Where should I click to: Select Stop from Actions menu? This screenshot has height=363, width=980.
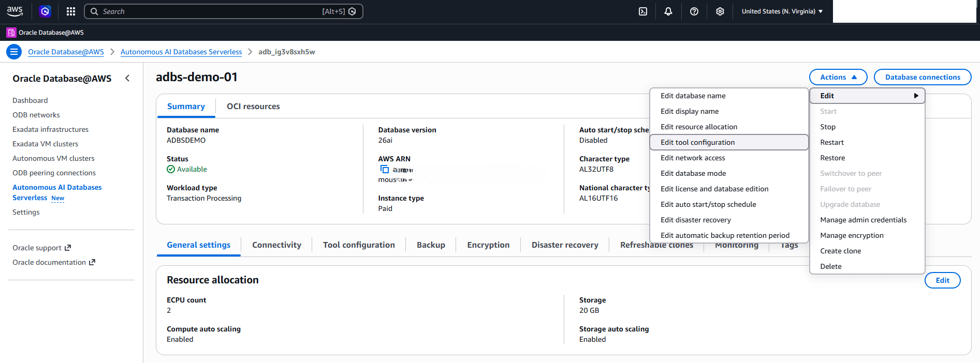(x=867, y=127)
